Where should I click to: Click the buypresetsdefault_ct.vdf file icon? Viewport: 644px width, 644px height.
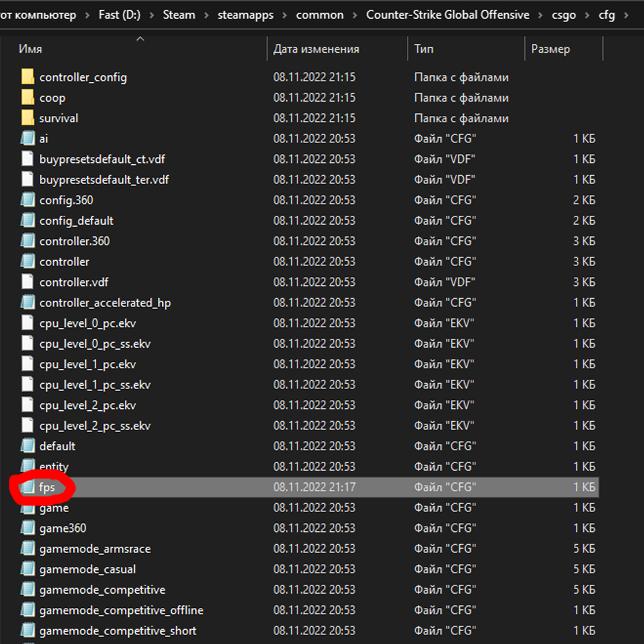pos(28,159)
